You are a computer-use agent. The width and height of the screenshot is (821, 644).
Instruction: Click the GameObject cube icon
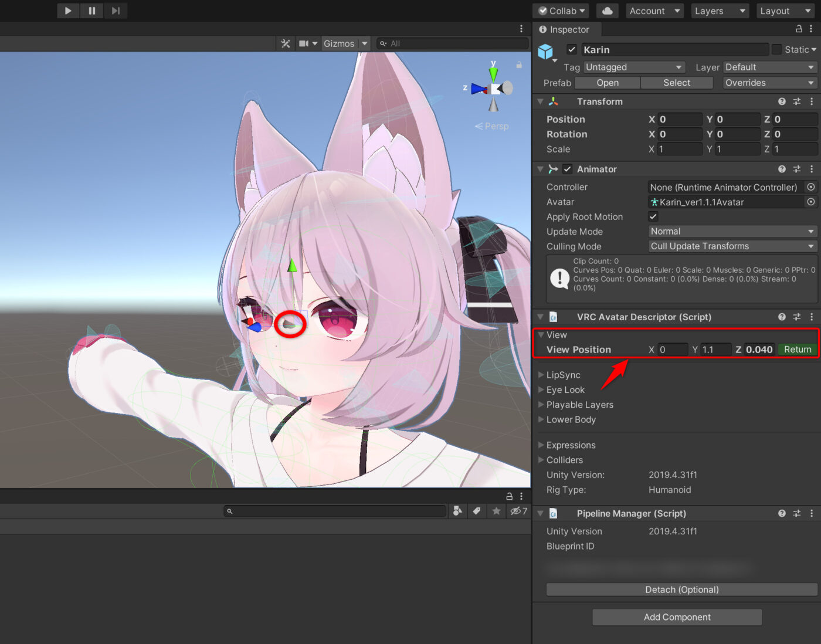[546, 52]
